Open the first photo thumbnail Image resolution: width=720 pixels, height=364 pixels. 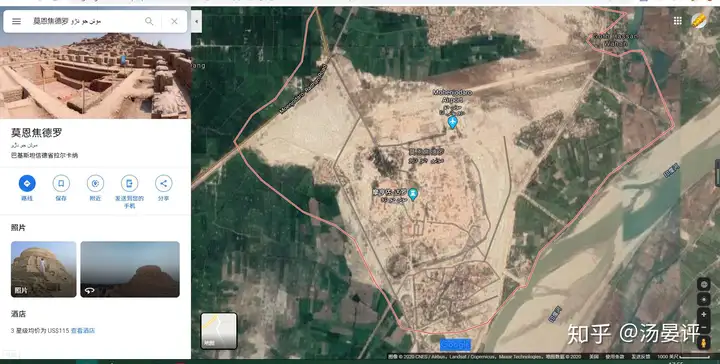(x=44, y=269)
